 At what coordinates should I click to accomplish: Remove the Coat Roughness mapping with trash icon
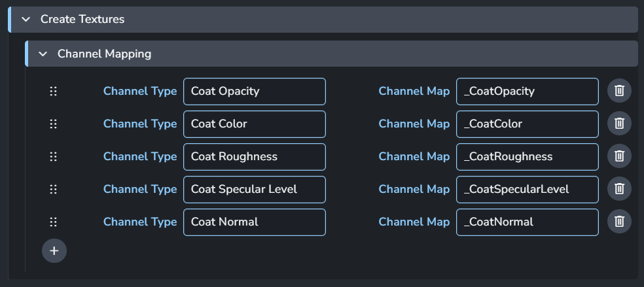619,156
